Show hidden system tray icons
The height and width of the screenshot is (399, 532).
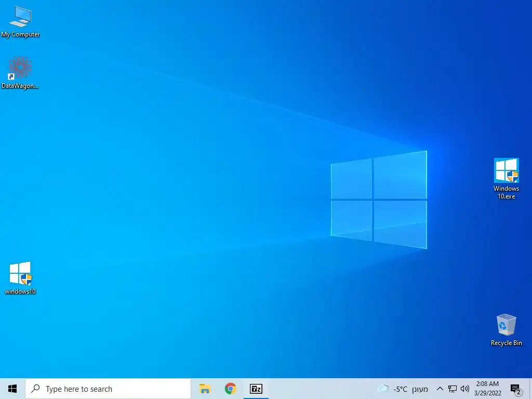(x=440, y=389)
